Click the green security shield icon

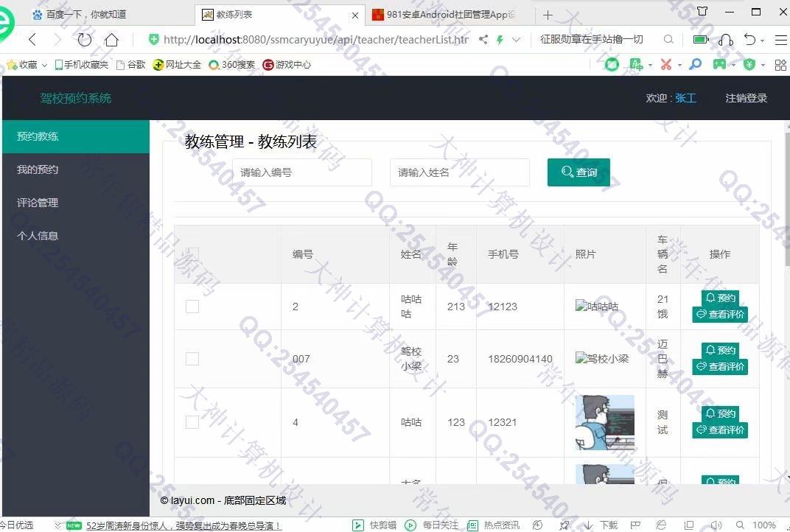(154, 39)
